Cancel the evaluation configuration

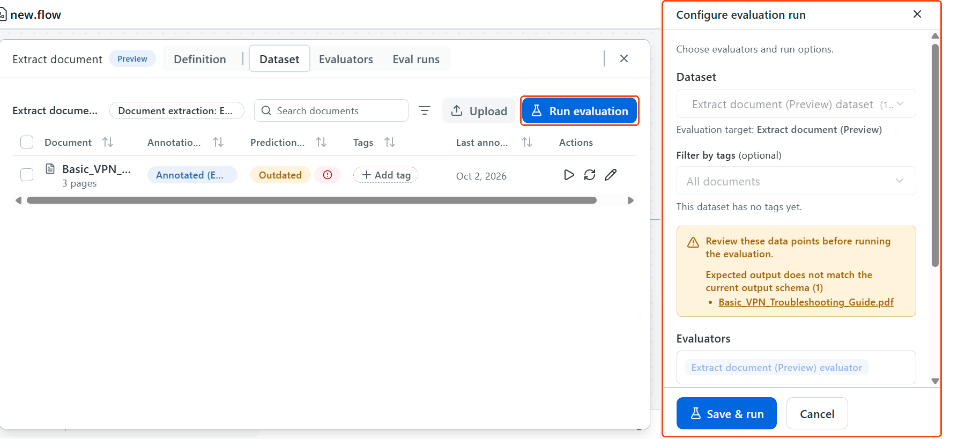817,413
